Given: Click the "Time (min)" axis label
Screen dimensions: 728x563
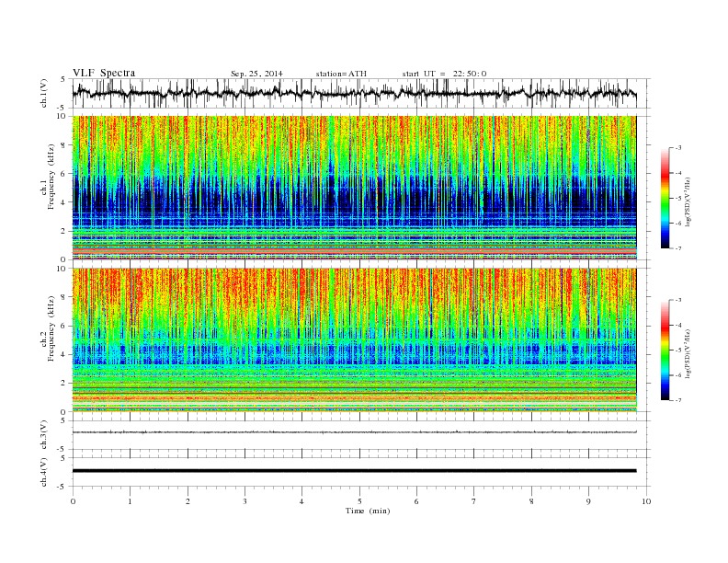Looking at the screenshot, I should 368,511.
